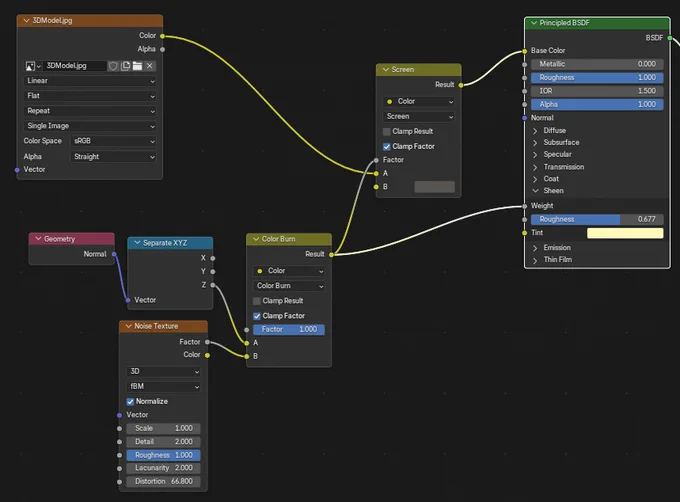
Task: Toggle Clamp Result in Color Burn node
Action: [257, 301]
